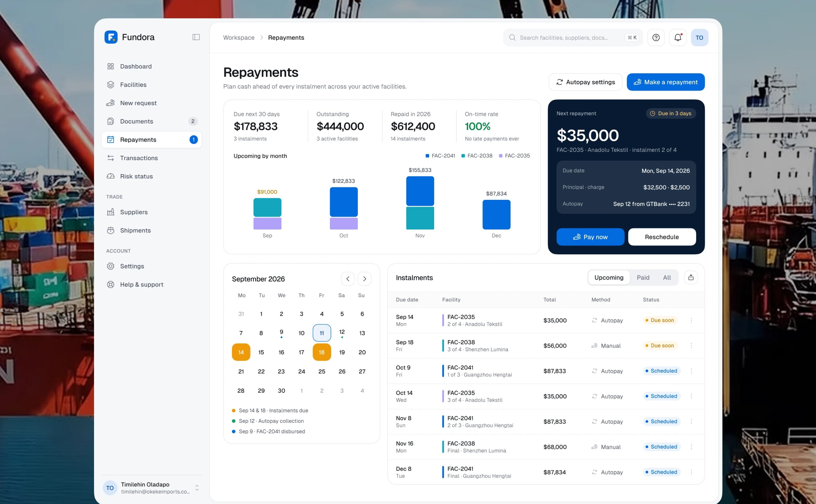Open row menu for Sep 14 instalment
The height and width of the screenshot is (504, 816).
click(691, 320)
